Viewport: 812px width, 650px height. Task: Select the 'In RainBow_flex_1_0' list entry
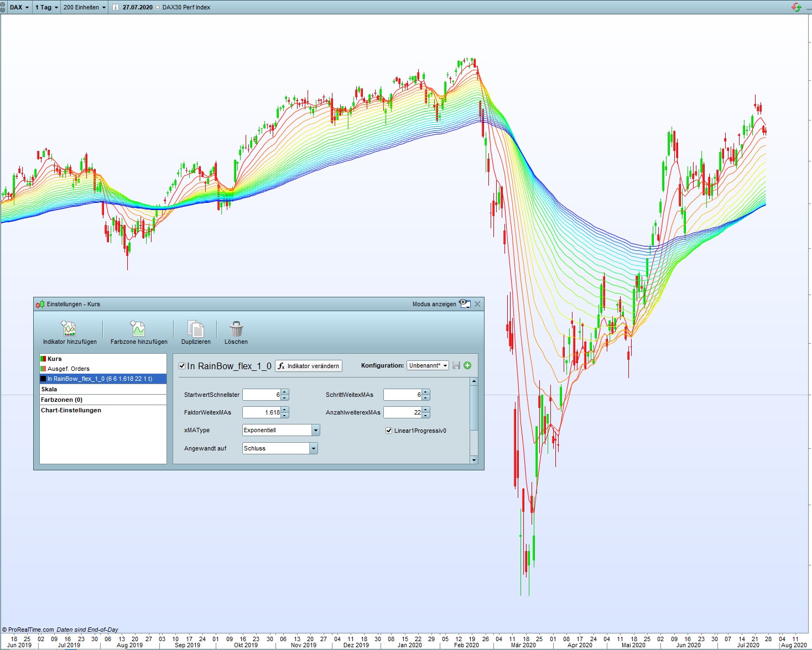point(103,379)
